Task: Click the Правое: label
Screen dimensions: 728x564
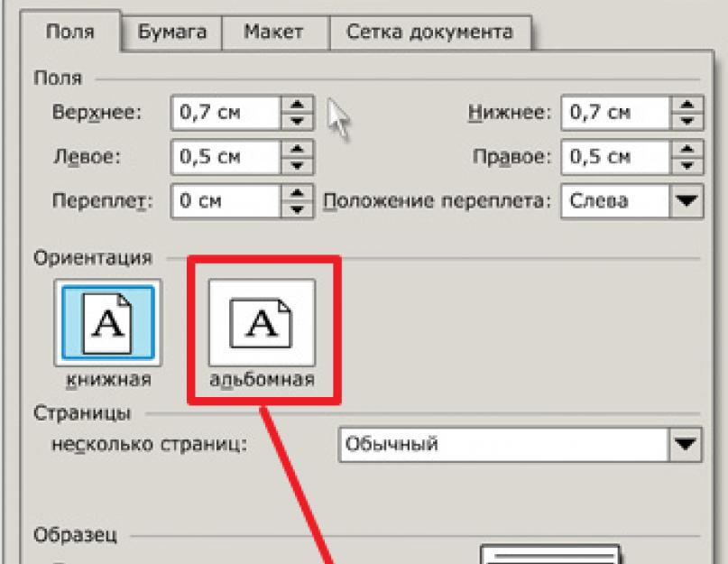Action: [511, 156]
